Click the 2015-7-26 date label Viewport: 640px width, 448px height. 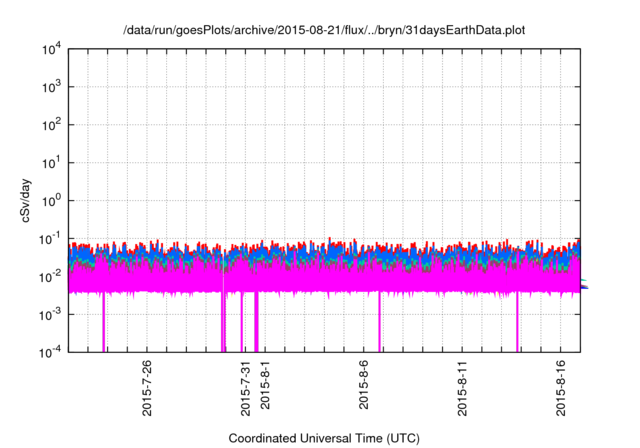(147, 388)
